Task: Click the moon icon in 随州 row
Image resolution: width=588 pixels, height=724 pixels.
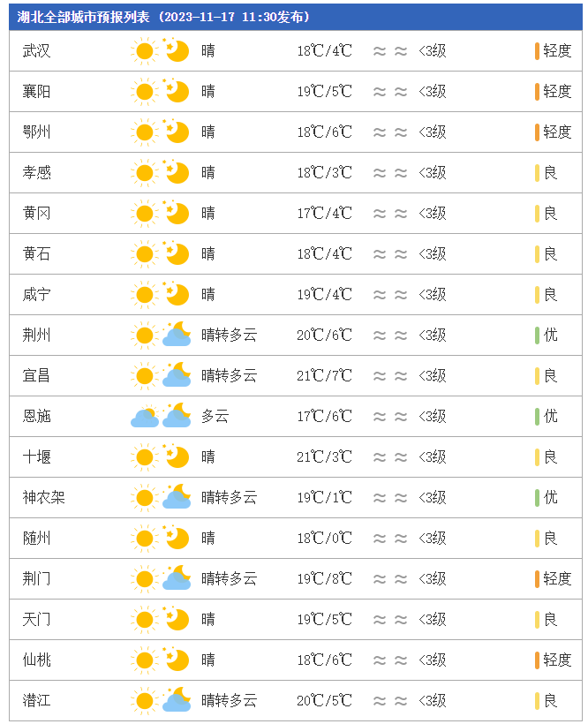Action: (176, 538)
